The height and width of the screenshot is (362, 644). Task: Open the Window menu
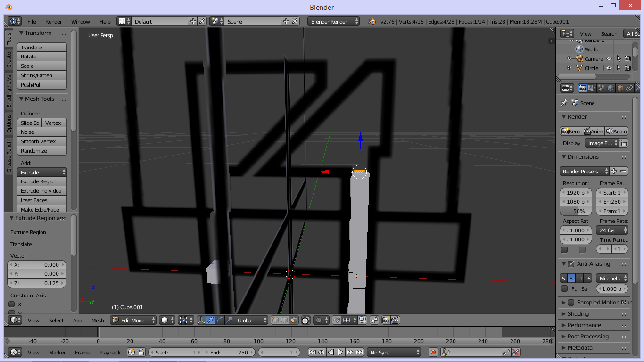[81, 21]
